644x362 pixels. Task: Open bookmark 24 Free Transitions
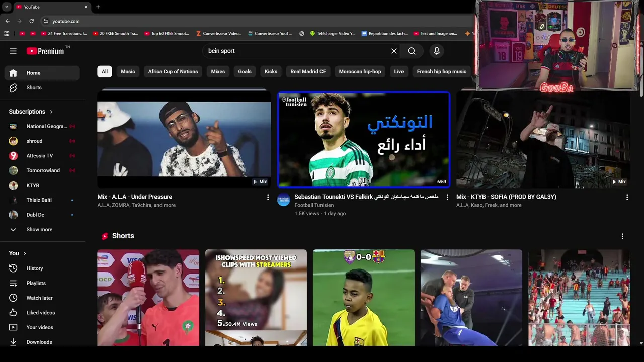64,34
